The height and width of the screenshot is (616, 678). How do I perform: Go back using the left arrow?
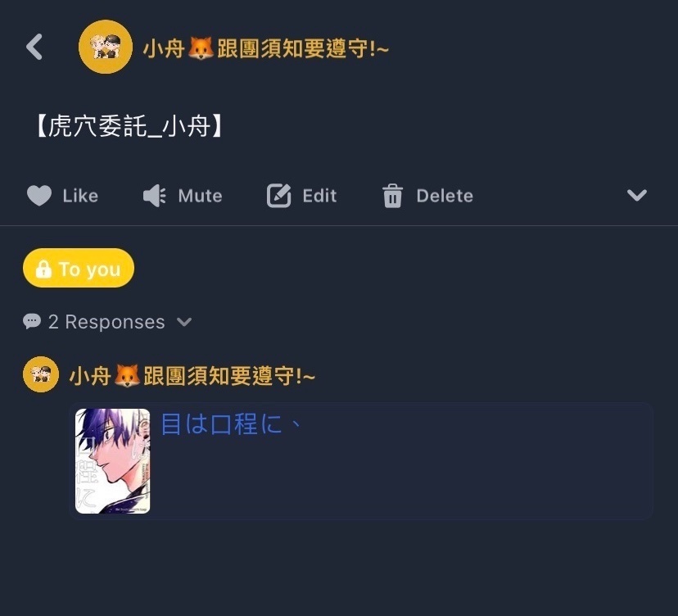(34, 47)
